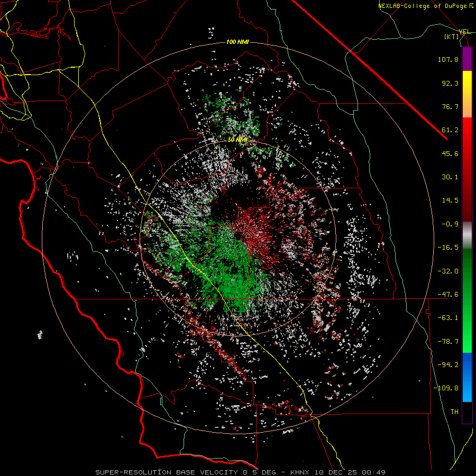Click the -94.2 legend value
The width and height of the screenshot is (476, 476).
448,365
